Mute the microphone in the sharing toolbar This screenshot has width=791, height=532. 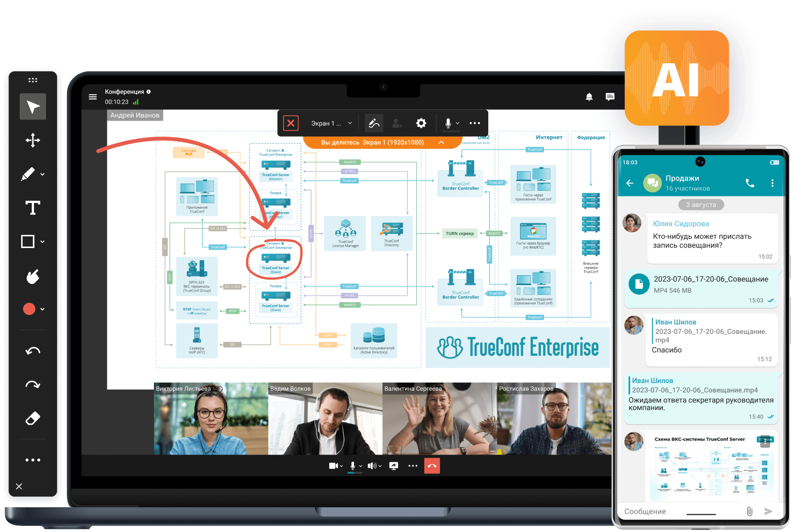tap(448, 123)
